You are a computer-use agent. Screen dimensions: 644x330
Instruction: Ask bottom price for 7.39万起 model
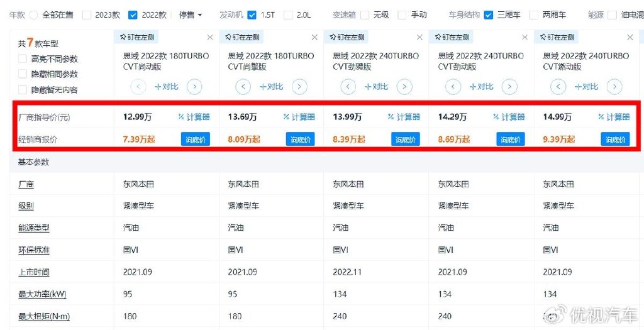click(196, 139)
